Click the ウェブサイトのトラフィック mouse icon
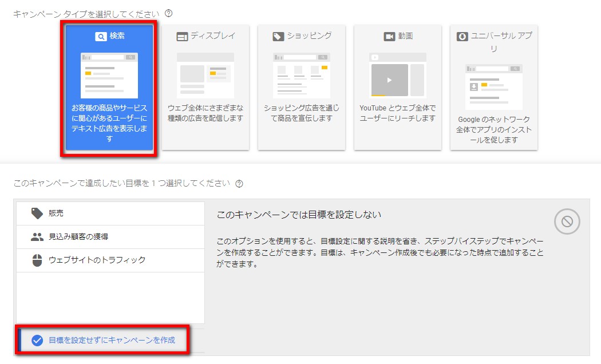 click(x=37, y=260)
